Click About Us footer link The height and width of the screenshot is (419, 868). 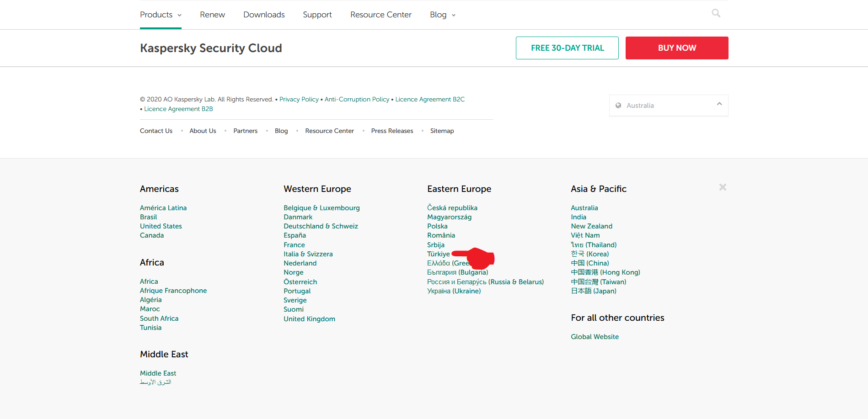[x=203, y=131]
